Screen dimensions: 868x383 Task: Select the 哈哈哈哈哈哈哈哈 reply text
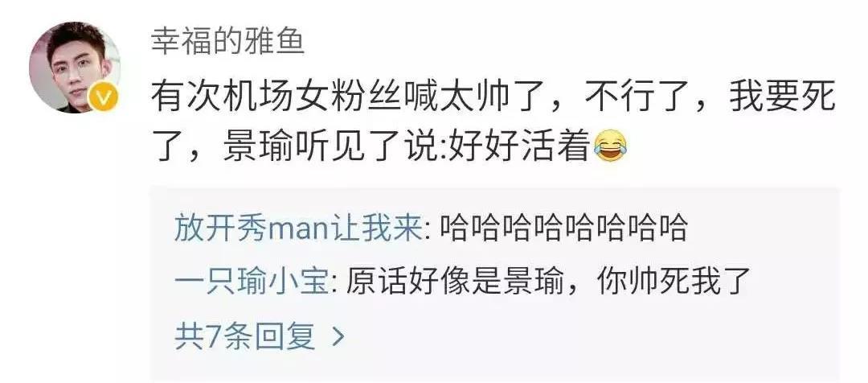(x=563, y=228)
